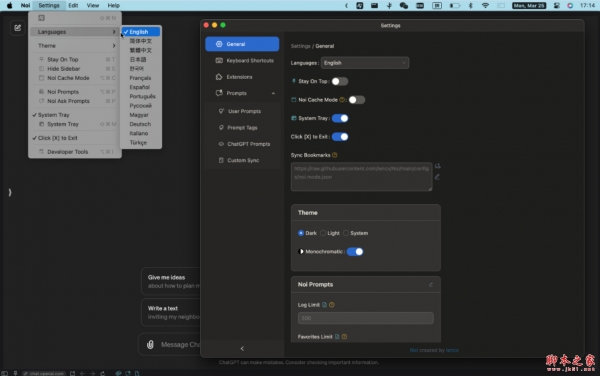Click the Bluetooth icon in menu bar

pos(471,5)
